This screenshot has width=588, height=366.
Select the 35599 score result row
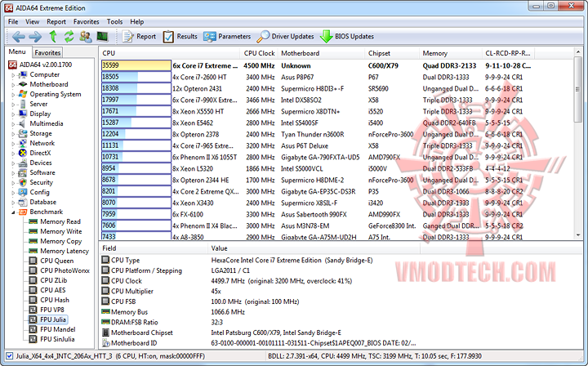317,65
